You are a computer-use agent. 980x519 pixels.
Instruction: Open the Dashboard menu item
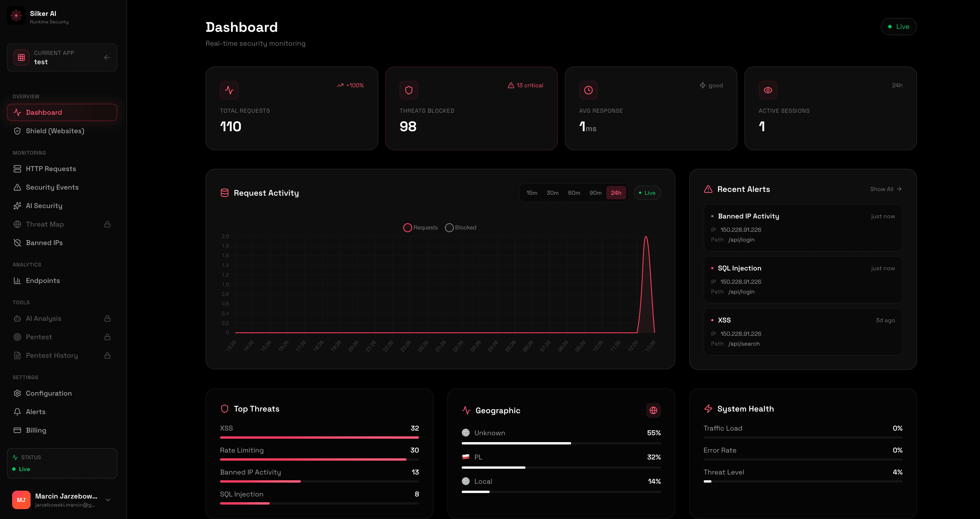point(62,112)
